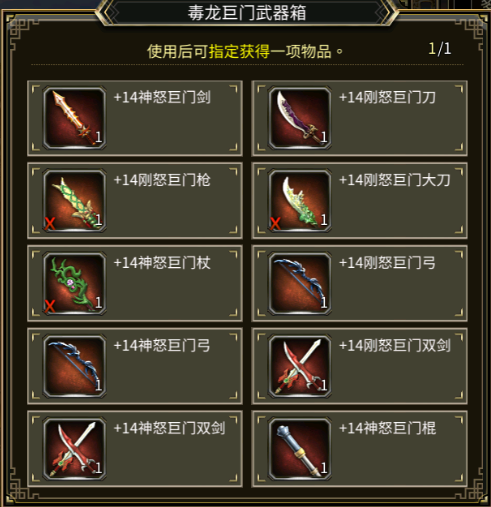Click the 1/1 page indicator
The height and width of the screenshot is (507, 491).
tap(440, 49)
